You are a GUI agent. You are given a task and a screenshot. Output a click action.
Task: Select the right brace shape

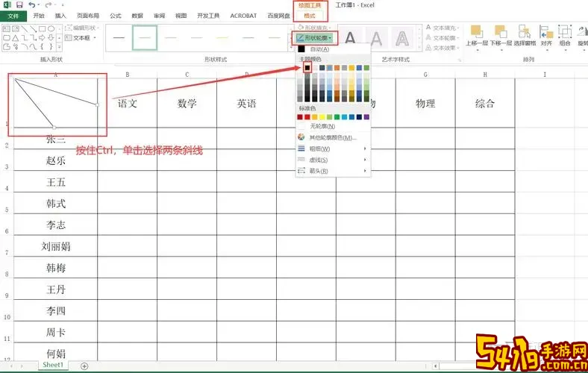[x=51, y=47]
